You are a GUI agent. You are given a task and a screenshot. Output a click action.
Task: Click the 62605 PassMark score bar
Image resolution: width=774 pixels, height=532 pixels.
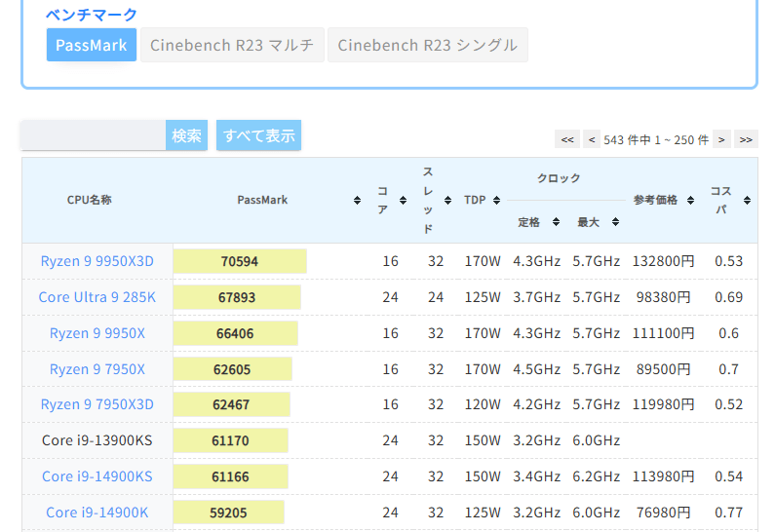[x=233, y=369]
